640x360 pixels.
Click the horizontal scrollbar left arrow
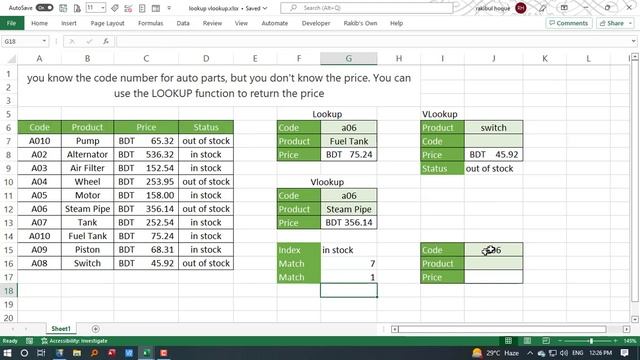point(394,329)
